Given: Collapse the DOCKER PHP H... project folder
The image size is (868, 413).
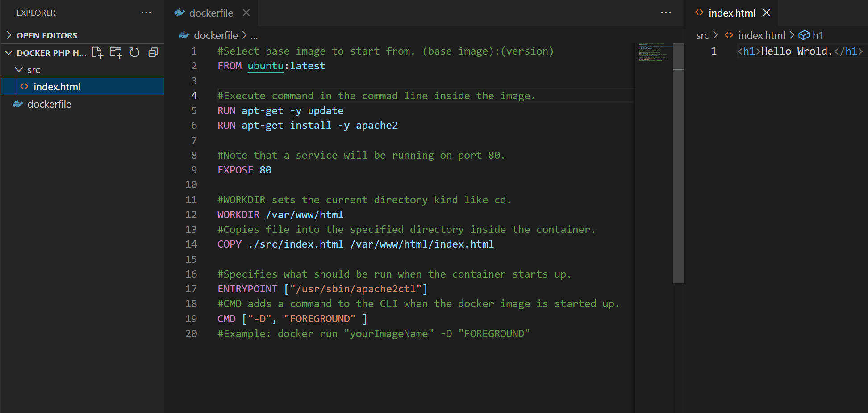Looking at the screenshot, I should coord(8,53).
